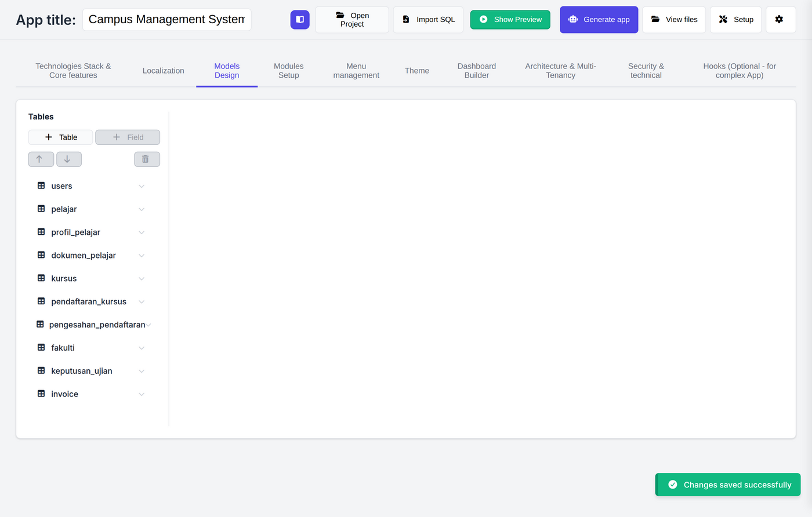
Task: Open the Dashboard Builder tab
Action: [477, 71]
